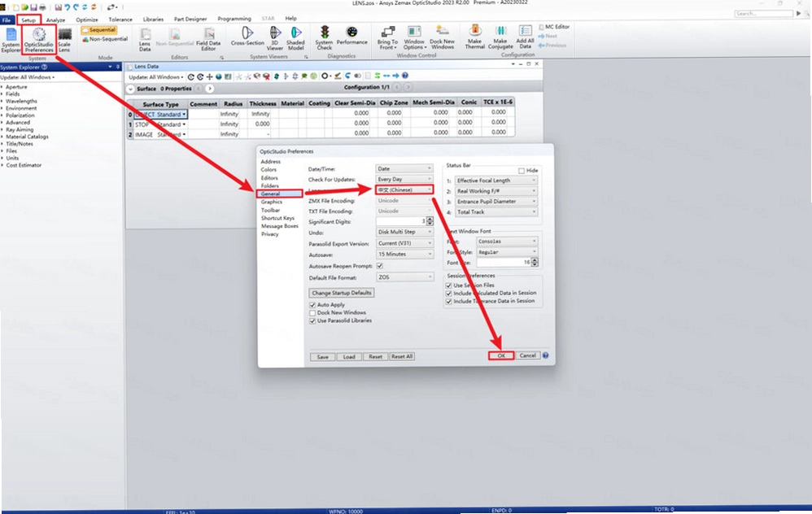Click Cancel in the Preferences dialog
This screenshot has height=514, width=812.
coord(528,355)
